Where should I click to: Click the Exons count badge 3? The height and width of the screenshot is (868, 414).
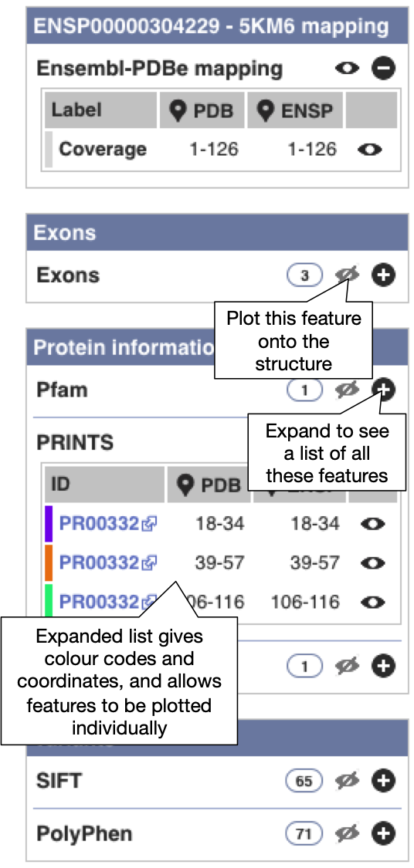(305, 275)
